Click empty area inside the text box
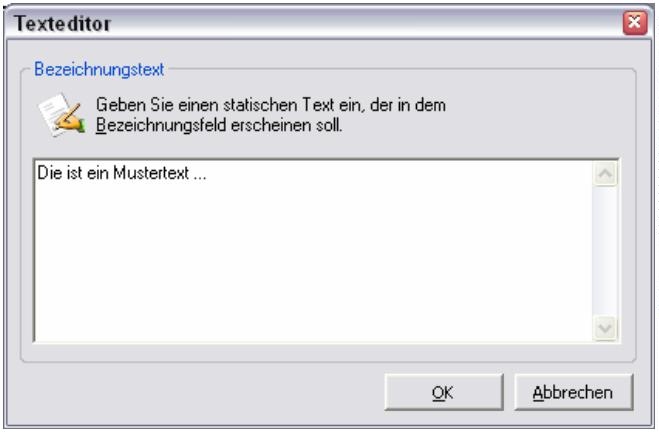 (300, 270)
